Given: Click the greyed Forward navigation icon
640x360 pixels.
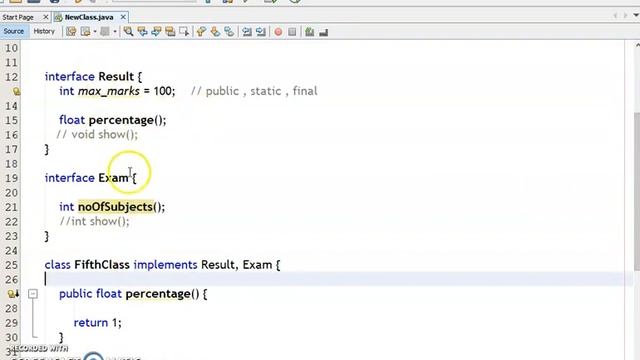Looking at the screenshot, I should 105,32.
